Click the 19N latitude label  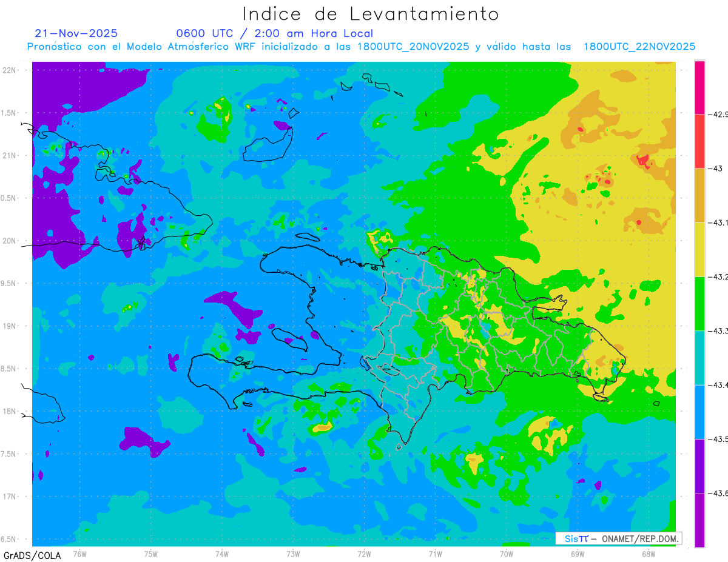10,326
